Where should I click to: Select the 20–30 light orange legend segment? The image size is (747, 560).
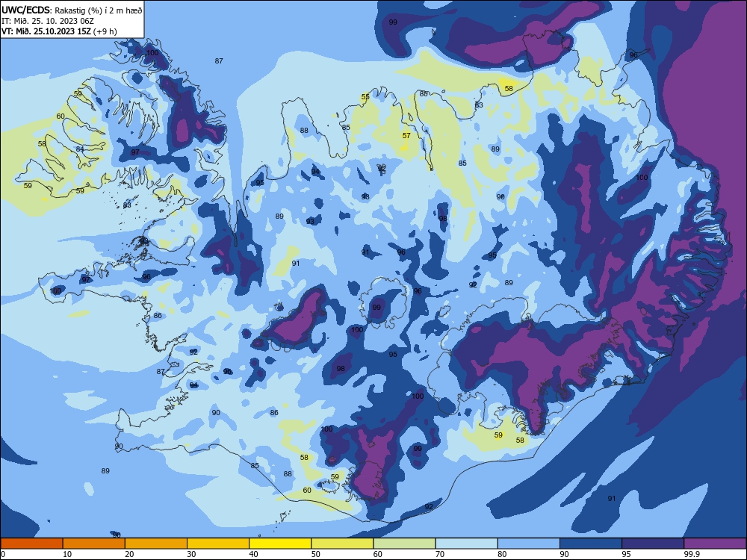point(156,544)
